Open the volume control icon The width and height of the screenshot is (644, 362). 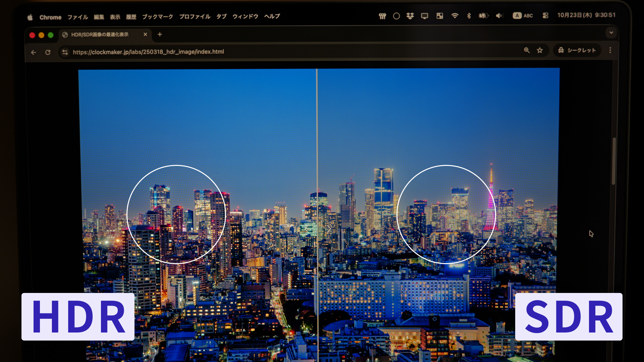(499, 16)
